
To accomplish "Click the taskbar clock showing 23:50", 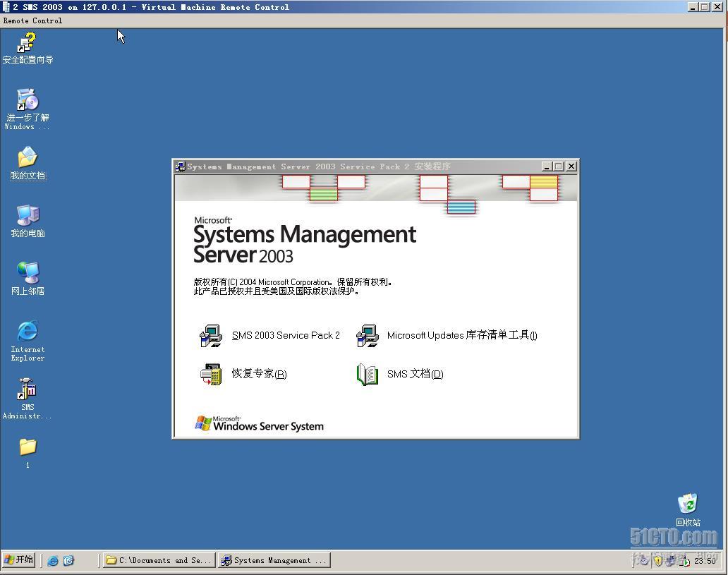I will click(705, 561).
